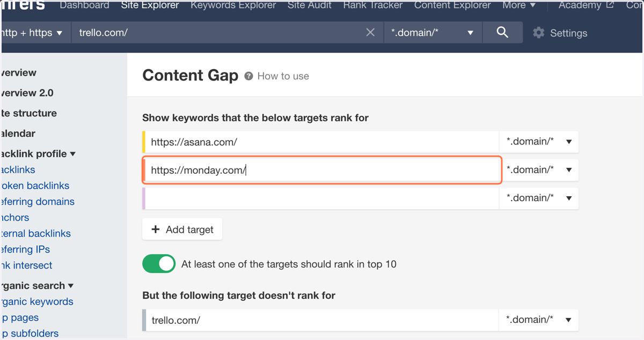Image resolution: width=644 pixels, height=340 pixels.
Task: Toggle top 10 ranking switch
Action: (x=159, y=264)
